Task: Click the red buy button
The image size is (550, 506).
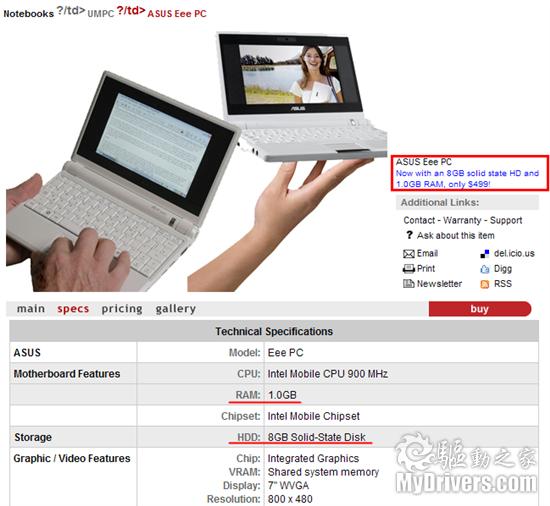Action: (479, 309)
